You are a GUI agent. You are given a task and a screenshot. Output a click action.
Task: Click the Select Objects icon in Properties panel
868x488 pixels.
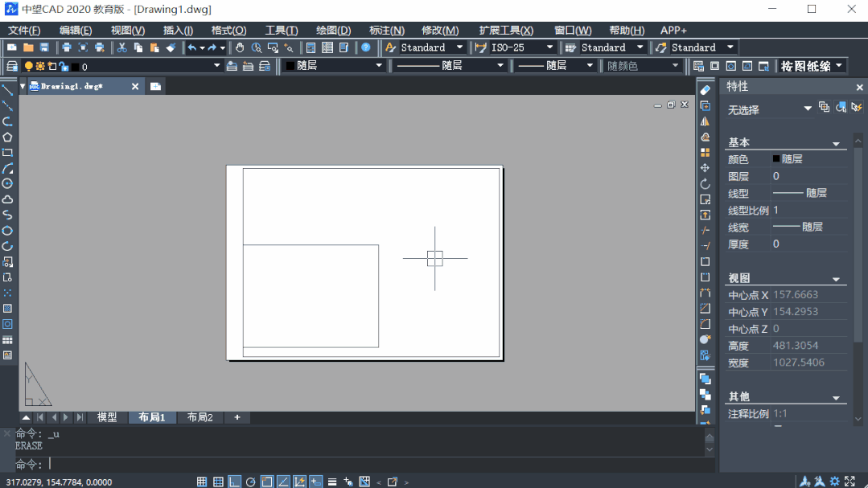pos(841,108)
